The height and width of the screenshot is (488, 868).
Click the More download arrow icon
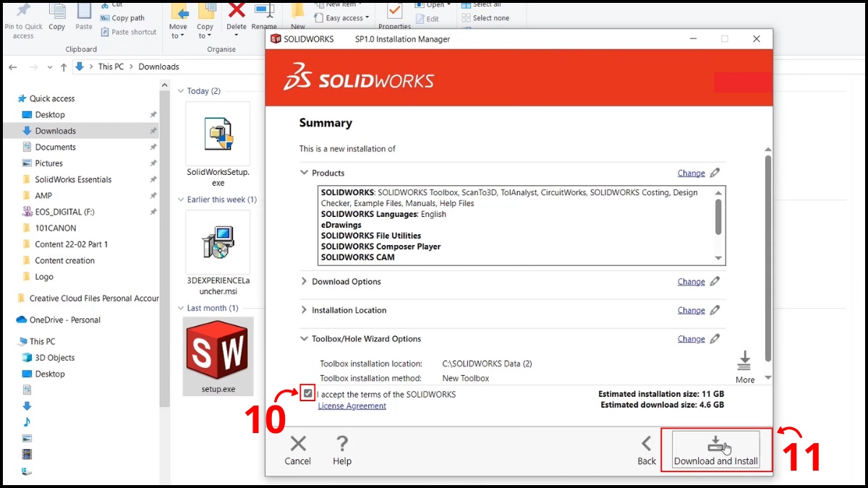(744, 361)
